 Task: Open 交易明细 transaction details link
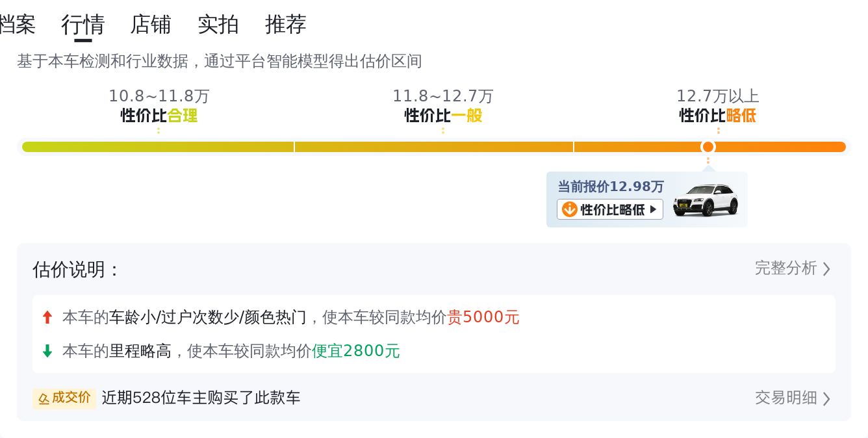[x=793, y=398]
